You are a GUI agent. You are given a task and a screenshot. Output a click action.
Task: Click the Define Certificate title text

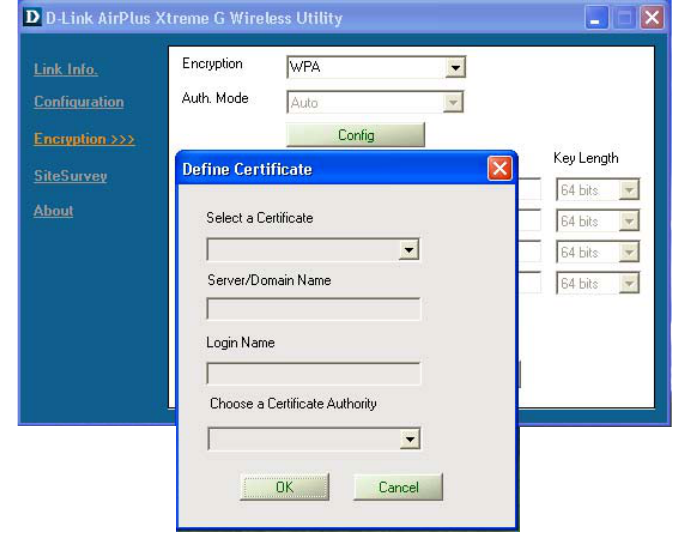(x=247, y=169)
